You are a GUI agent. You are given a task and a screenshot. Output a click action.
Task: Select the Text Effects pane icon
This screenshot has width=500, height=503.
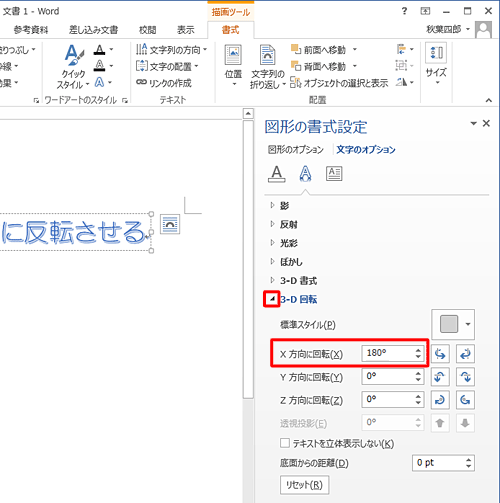[x=305, y=174]
